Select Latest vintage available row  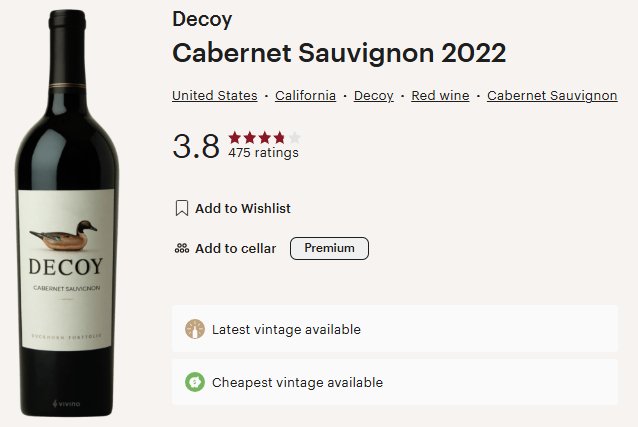click(x=394, y=329)
